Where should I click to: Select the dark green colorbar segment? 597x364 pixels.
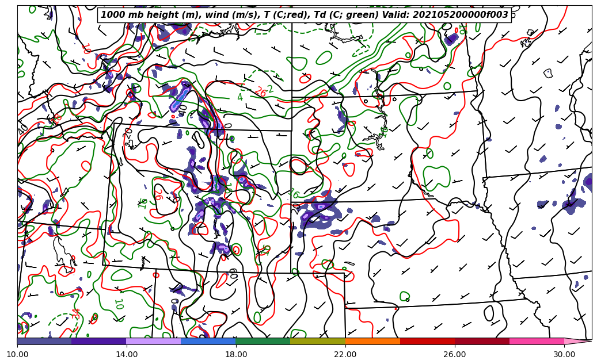coord(263,341)
